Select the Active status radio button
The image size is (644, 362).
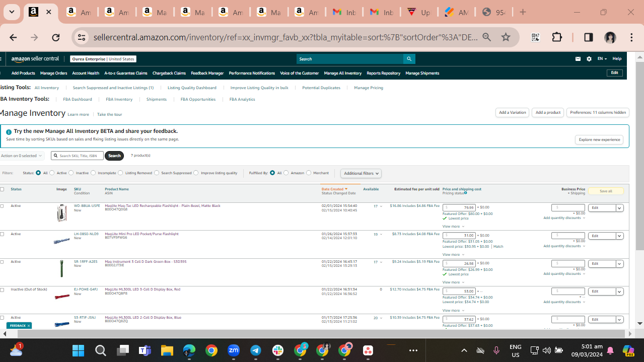click(52, 173)
